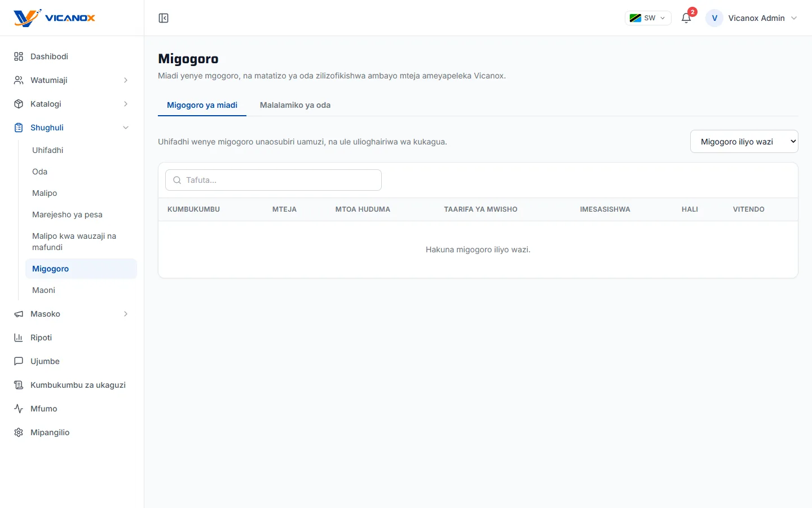Click the IMESASISHWA column header

point(605,209)
